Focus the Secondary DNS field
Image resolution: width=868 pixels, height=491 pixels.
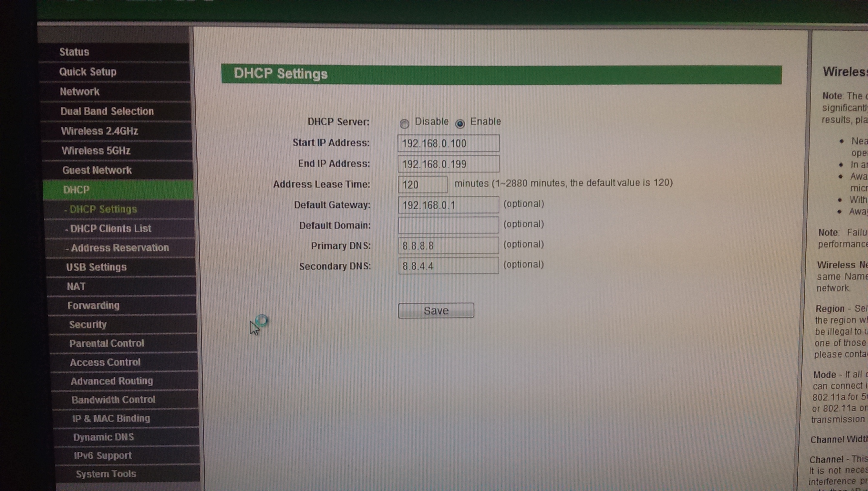tap(448, 266)
